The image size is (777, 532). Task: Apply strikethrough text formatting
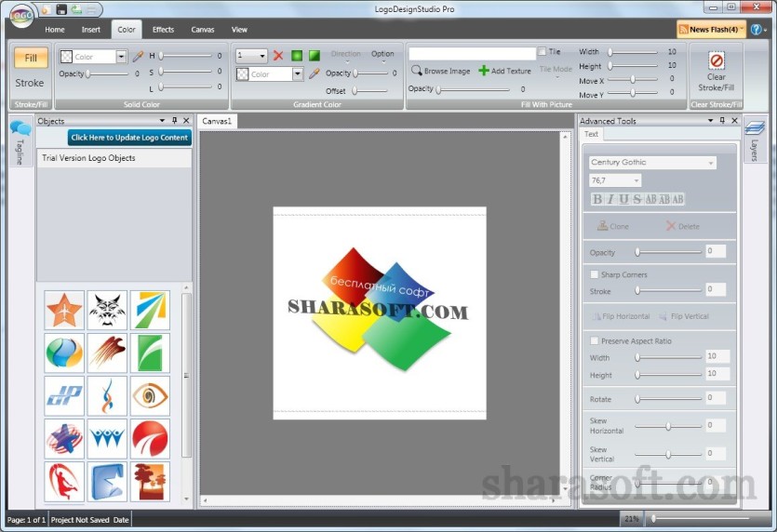(636, 199)
